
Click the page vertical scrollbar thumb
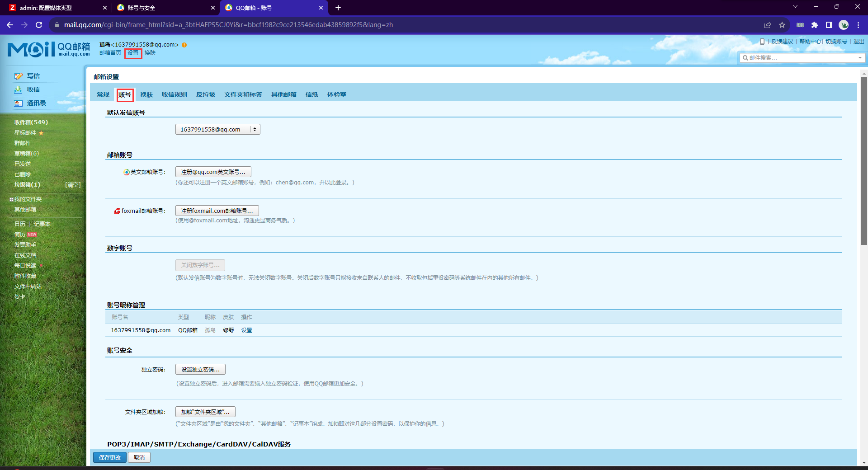[x=864, y=160]
